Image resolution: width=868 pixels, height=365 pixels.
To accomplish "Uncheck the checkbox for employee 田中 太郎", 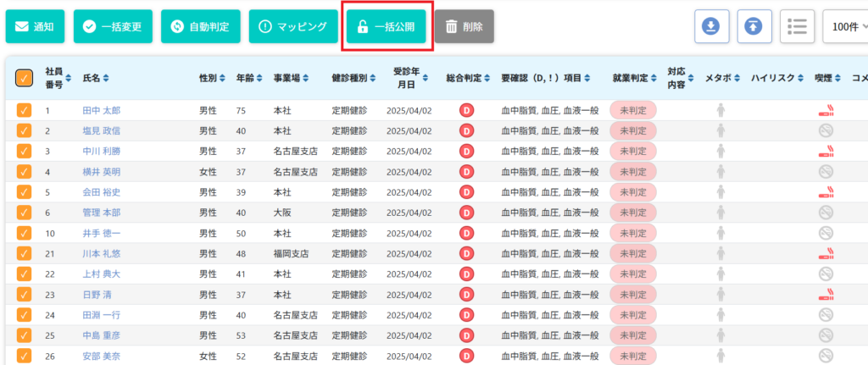I will click(x=24, y=110).
